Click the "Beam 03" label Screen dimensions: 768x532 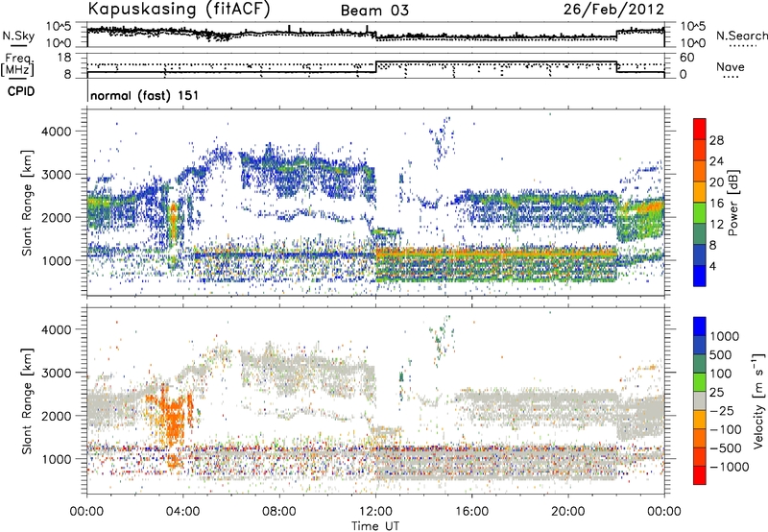374,11
